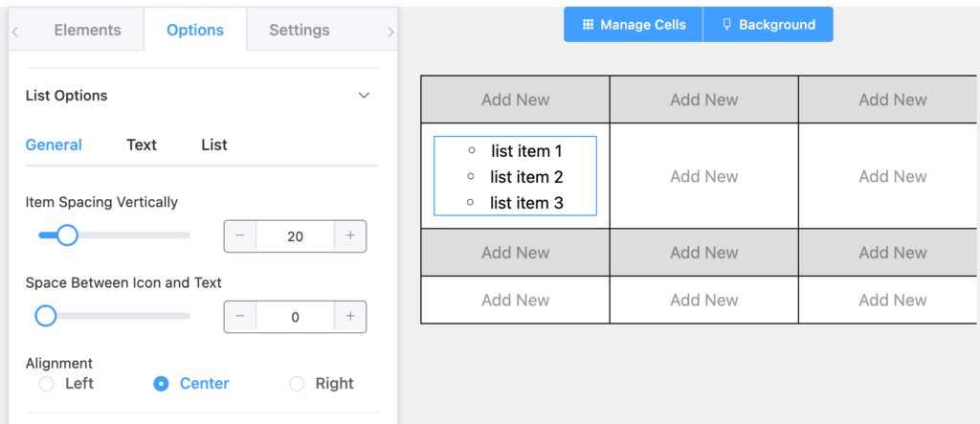Click the Background button
980x424 pixels.
[768, 24]
